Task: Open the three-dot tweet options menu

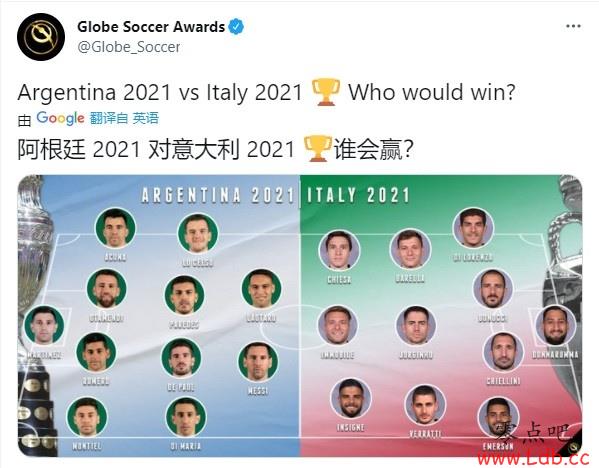Action: (x=573, y=26)
